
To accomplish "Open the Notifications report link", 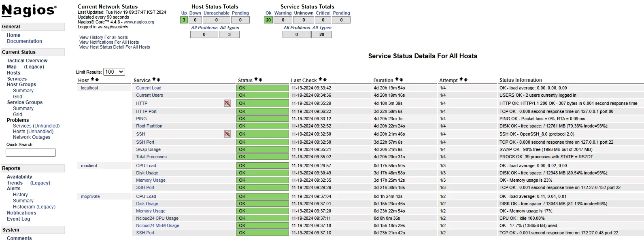I will tap(21, 213).
